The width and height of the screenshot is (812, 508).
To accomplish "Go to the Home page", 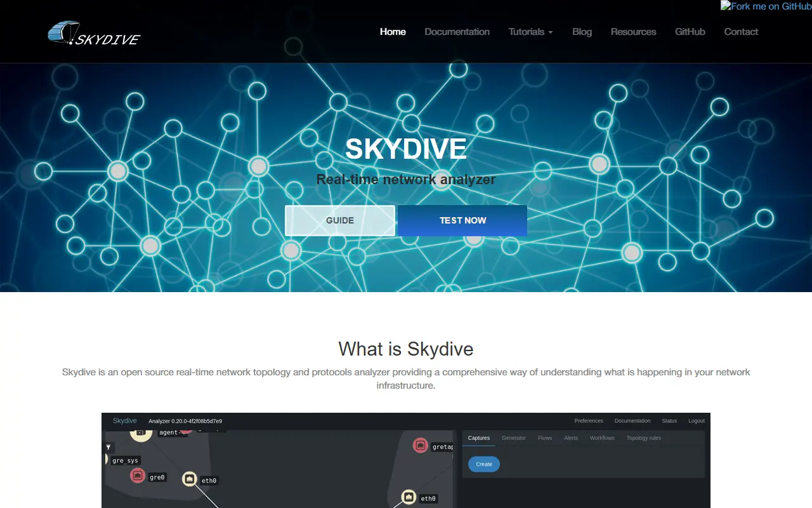I will tap(393, 32).
